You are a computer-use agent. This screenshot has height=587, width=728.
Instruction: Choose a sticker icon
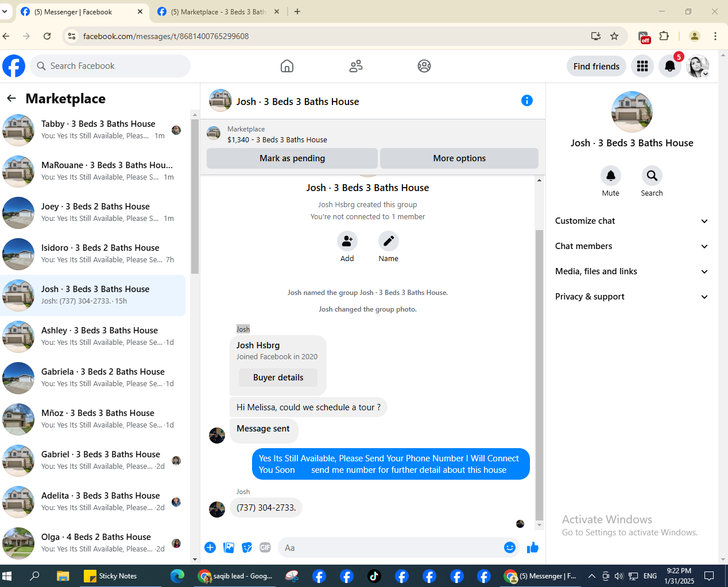pos(247,547)
